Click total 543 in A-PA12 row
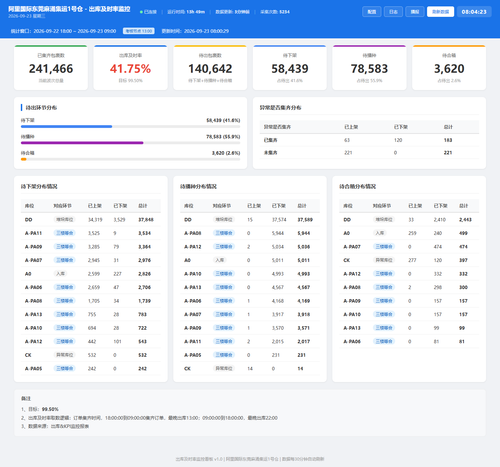This screenshot has width=500, height=467. click(142, 341)
